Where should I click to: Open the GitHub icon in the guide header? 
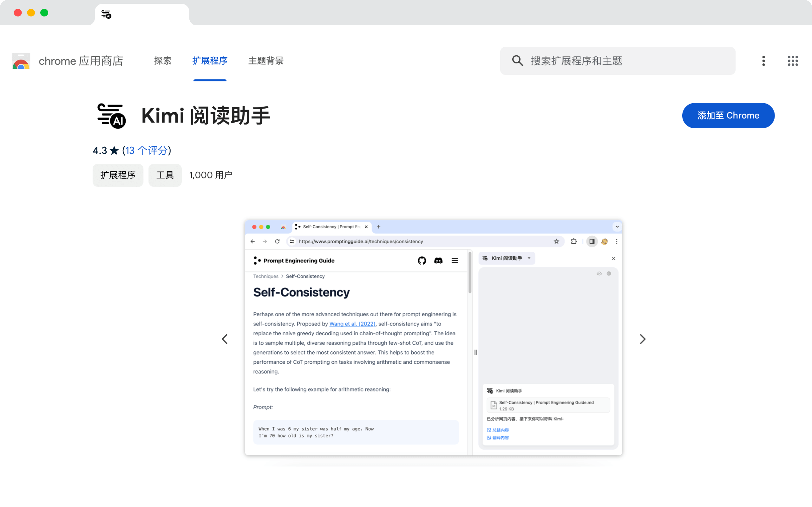[x=422, y=260]
